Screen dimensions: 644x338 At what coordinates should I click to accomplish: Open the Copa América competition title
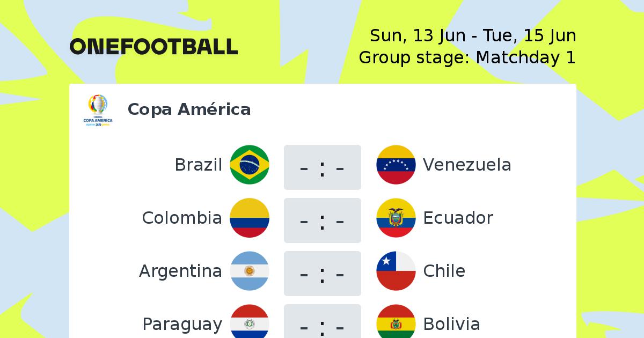point(189,109)
